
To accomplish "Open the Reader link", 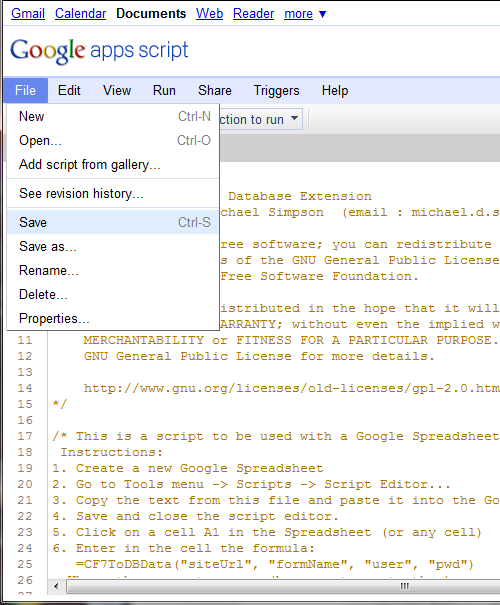I will pyautogui.click(x=253, y=14).
